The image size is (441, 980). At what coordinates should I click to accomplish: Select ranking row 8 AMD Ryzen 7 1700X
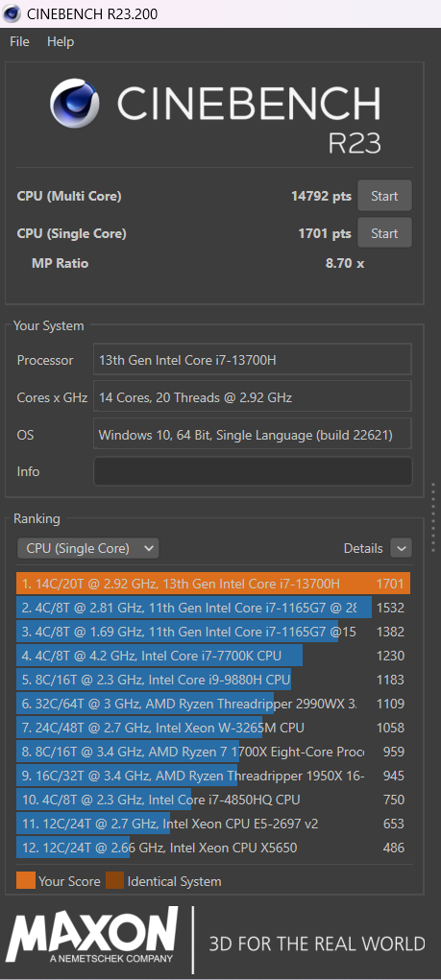click(x=213, y=752)
